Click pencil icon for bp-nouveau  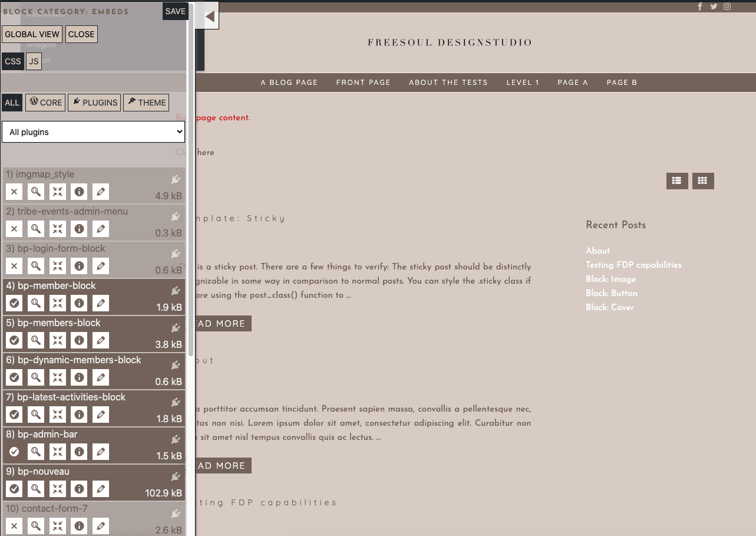(x=101, y=489)
